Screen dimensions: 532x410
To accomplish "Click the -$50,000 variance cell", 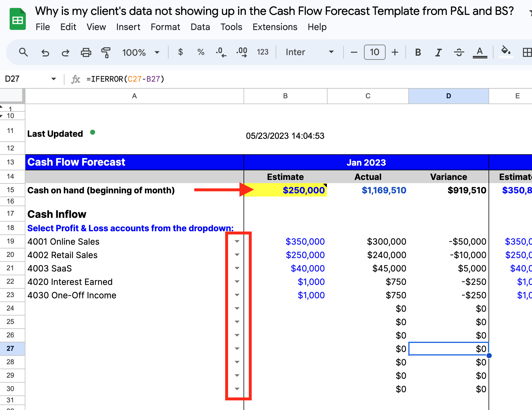I will (x=449, y=241).
